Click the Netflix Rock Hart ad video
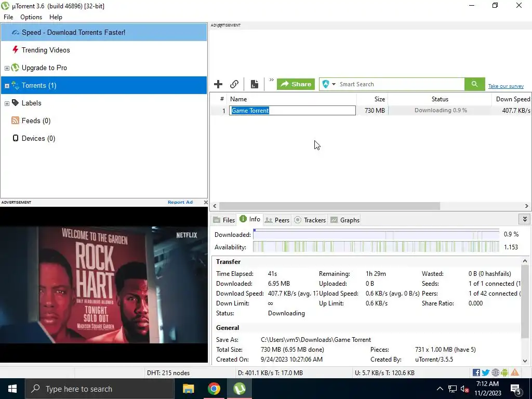Viewport: 532px width, 399px height. tap(104, 285)
